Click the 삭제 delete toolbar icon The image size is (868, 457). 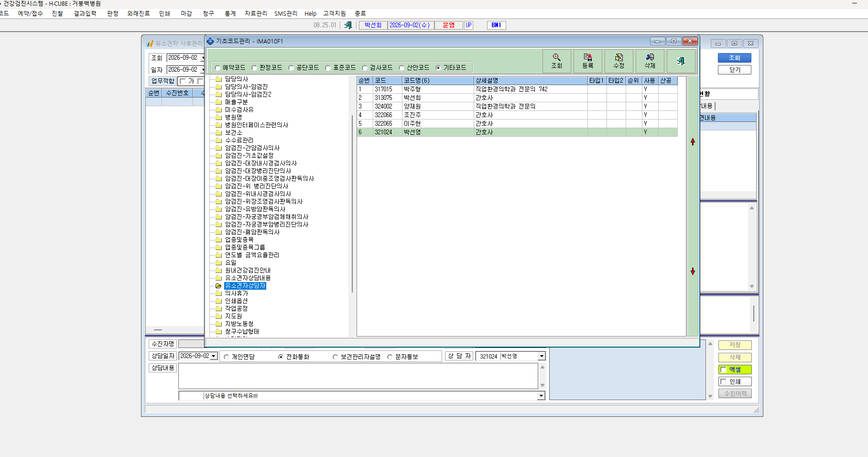coord(650,61)
